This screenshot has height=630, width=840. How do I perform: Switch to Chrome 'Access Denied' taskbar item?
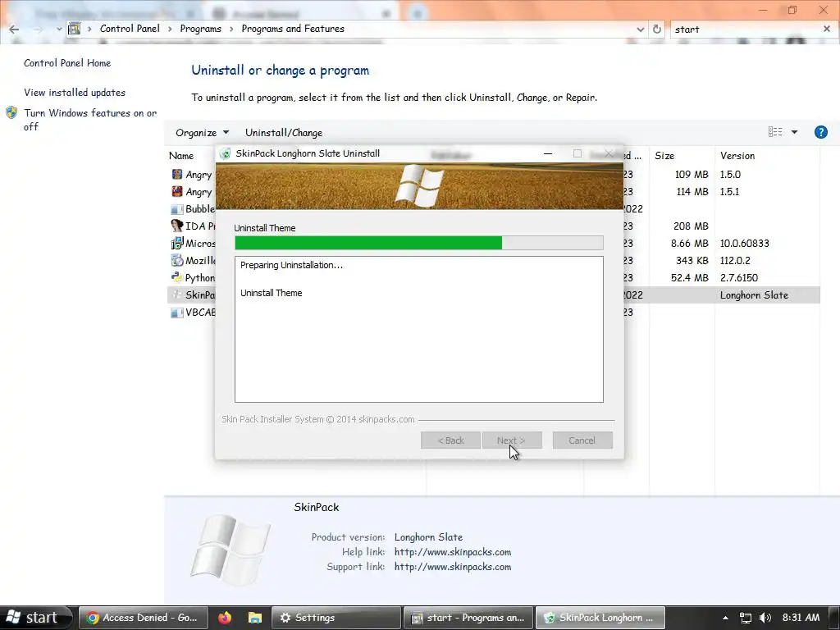(142, 618)
